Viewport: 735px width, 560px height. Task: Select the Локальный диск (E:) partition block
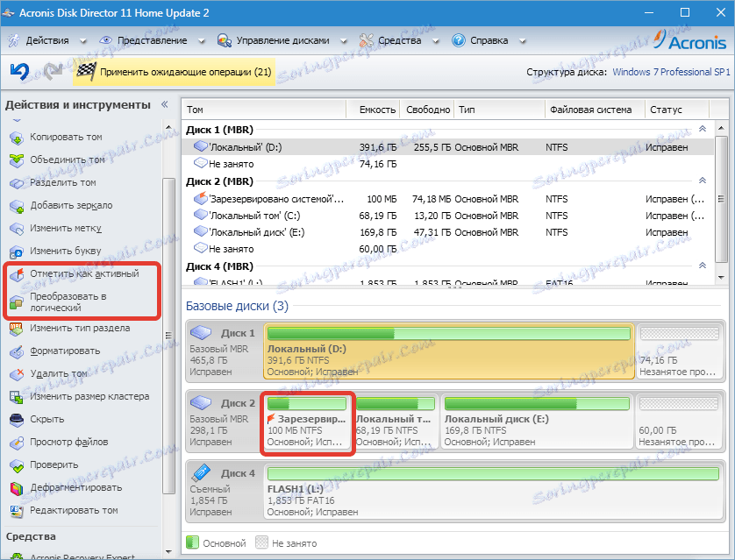[537, 422]
